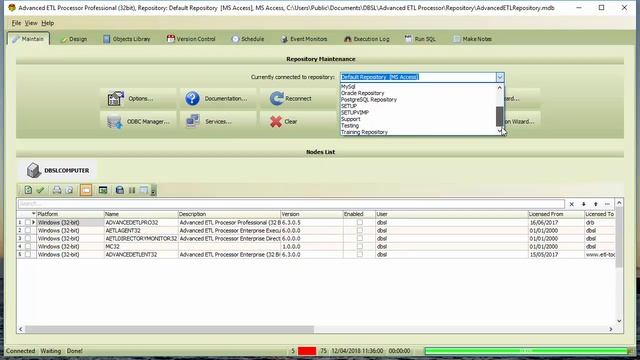Click the green checkmark icon in nodes toolbar

click(x=40, y=190)
